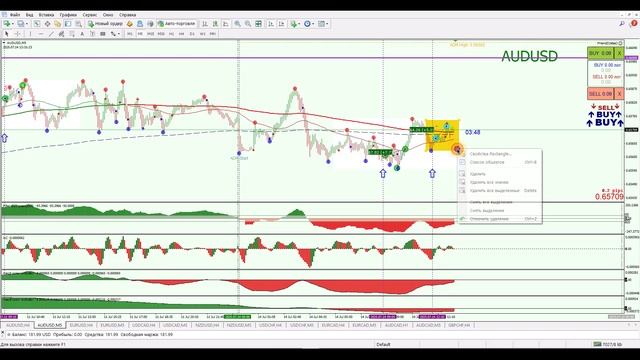Choose Список объектов in context menu
Screen dimensions: 640x360
500,162
